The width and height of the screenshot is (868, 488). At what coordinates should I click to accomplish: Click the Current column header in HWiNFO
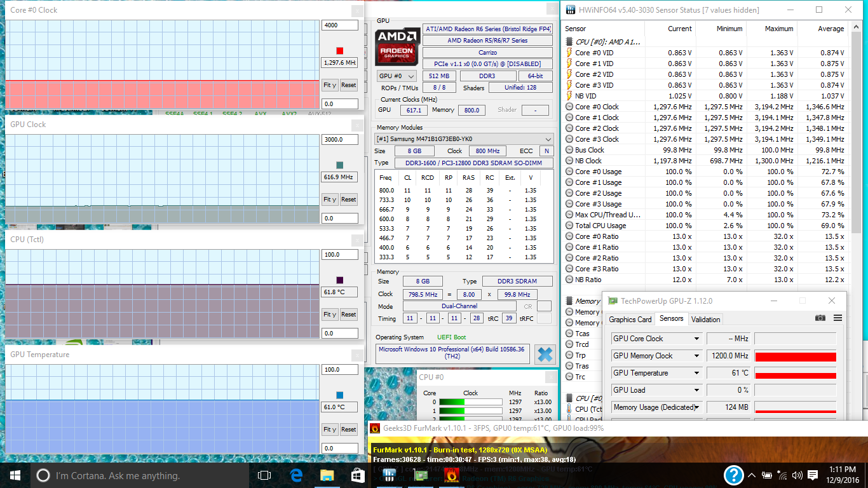tap(670, 29)
